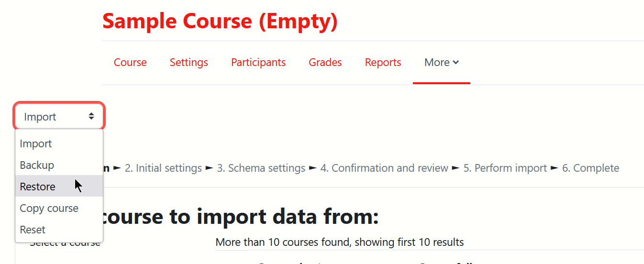Image resolution: width=644 pixels, height=264 pixels.
Task: Expand the More navigation menu
Action: click(x=442, y=62)
